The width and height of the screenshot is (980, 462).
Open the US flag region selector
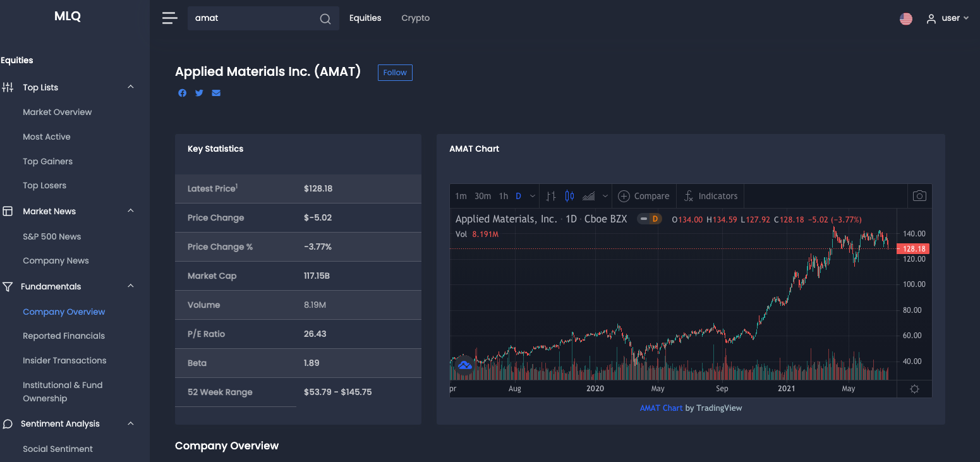coord(906,19)
